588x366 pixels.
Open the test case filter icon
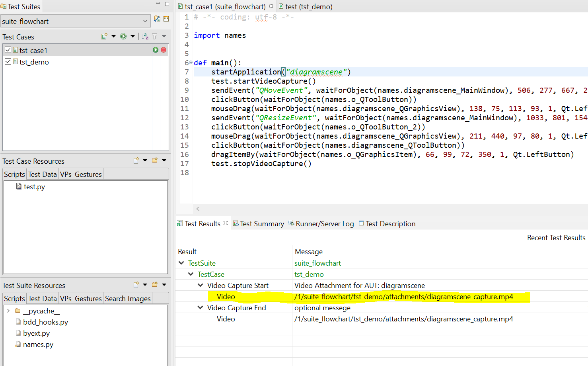pyautogui.click(x=154, y=36)
